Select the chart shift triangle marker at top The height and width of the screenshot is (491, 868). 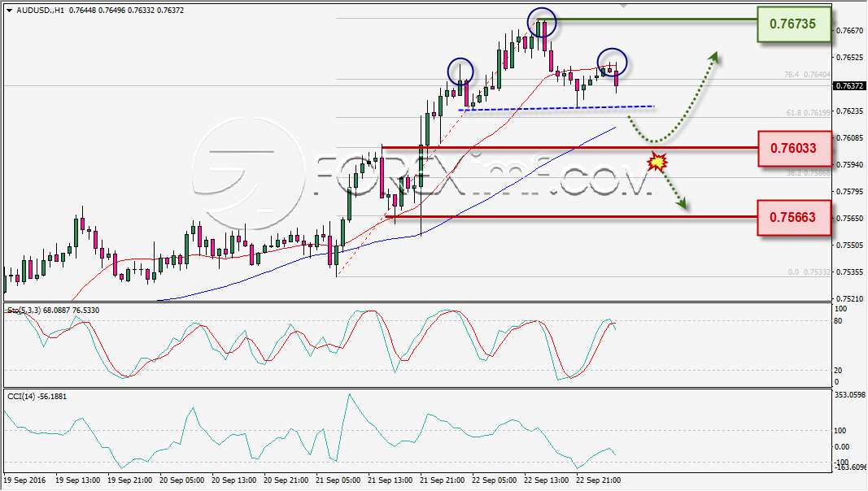coord(624,6)
